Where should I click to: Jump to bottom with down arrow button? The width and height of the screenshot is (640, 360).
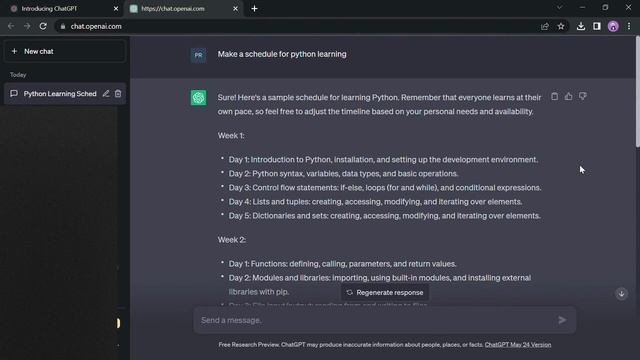(621, 294)
